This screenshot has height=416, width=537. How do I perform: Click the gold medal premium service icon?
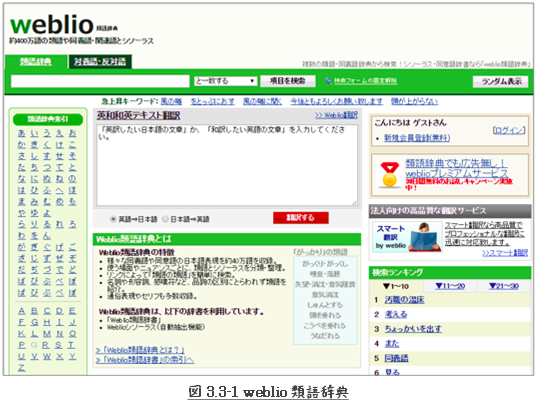click(389, 175)
